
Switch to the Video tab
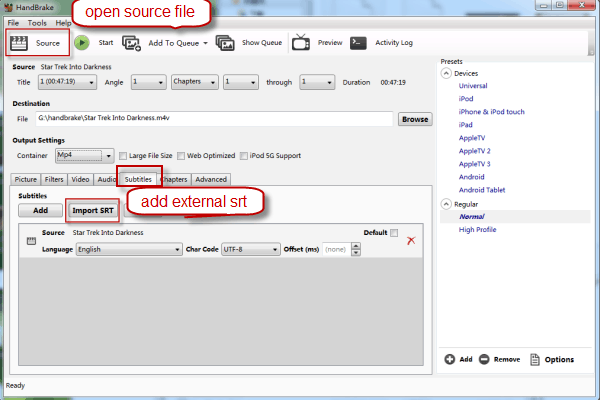click(x=80, y=179)
